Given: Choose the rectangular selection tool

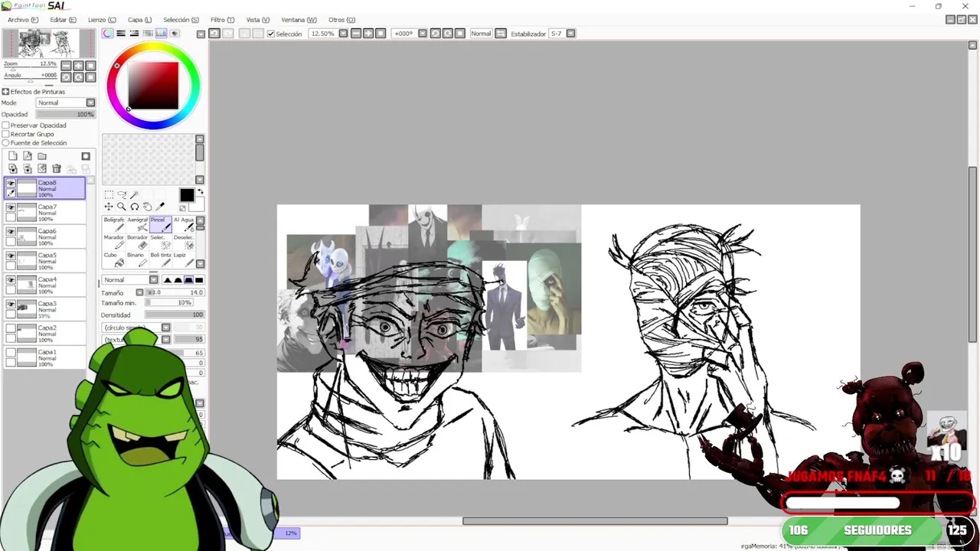Looking at the screenshot, I should (x=109, y=194).
